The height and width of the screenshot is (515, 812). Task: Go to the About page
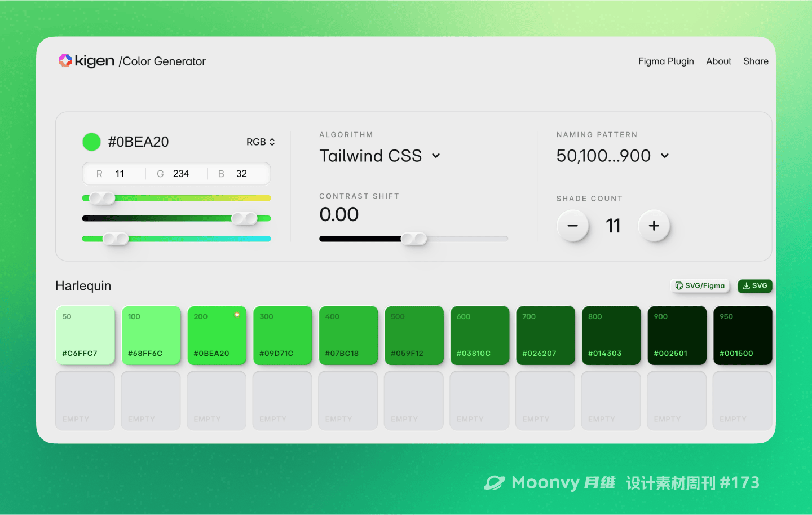point(718,61)
